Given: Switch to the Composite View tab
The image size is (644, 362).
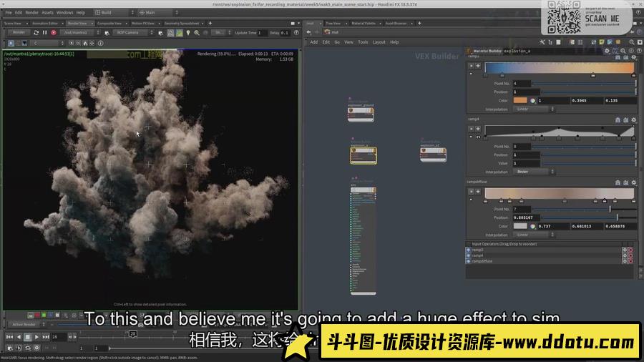Looking at the screenshot, I should (x=109, y=24).
